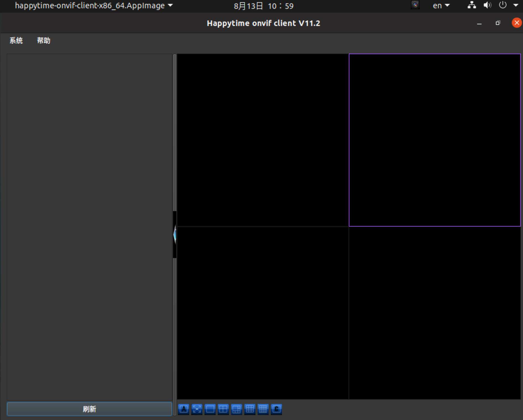Open the 系统 menu
Image resolution: width=523 pixels, height=420 pixels.
pos(16,41)
